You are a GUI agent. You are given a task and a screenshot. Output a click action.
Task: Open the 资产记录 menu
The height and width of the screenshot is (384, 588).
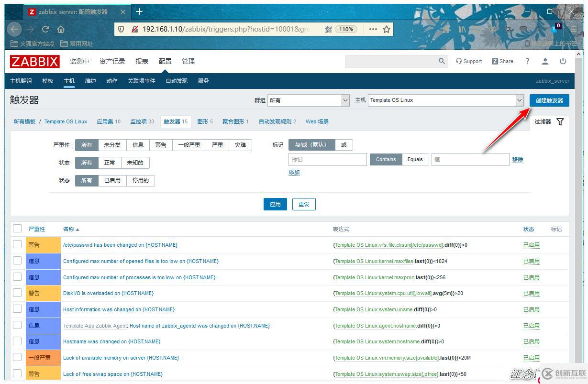pyautogui.click(x=112, y=61)
